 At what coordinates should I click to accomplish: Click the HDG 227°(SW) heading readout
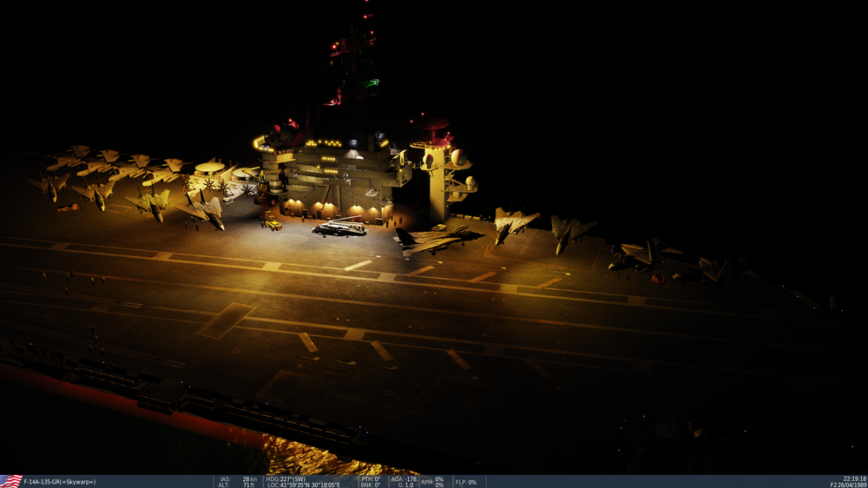click(x=286, y=479)
